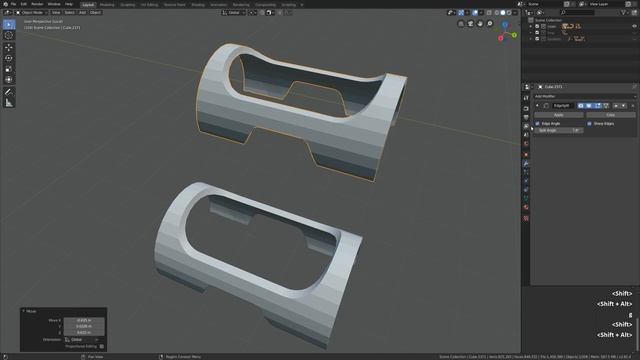Toggle Sharp Edges checkbox in EdgeSplit modifier
This screenshot has height=360, width=640.
click(x=589, y=123)
